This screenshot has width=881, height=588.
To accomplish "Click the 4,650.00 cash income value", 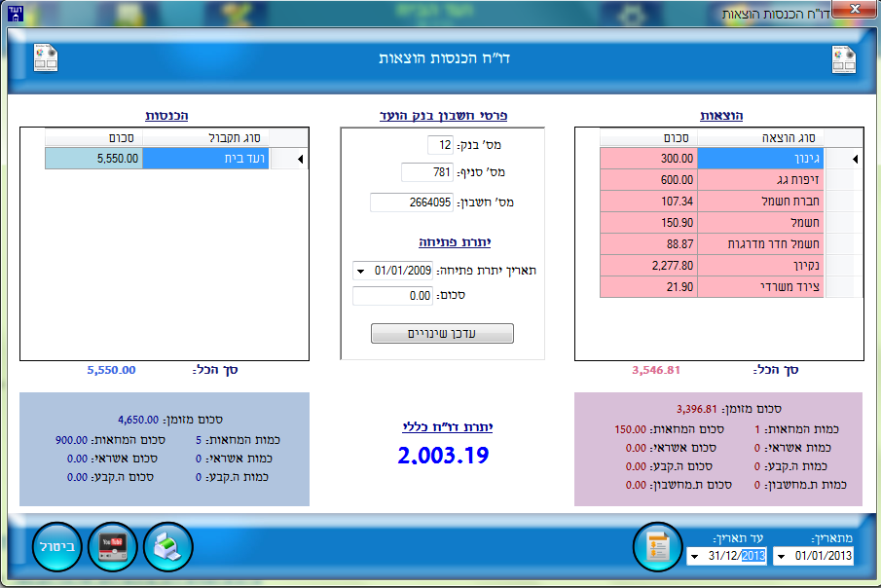I will 138,420.
